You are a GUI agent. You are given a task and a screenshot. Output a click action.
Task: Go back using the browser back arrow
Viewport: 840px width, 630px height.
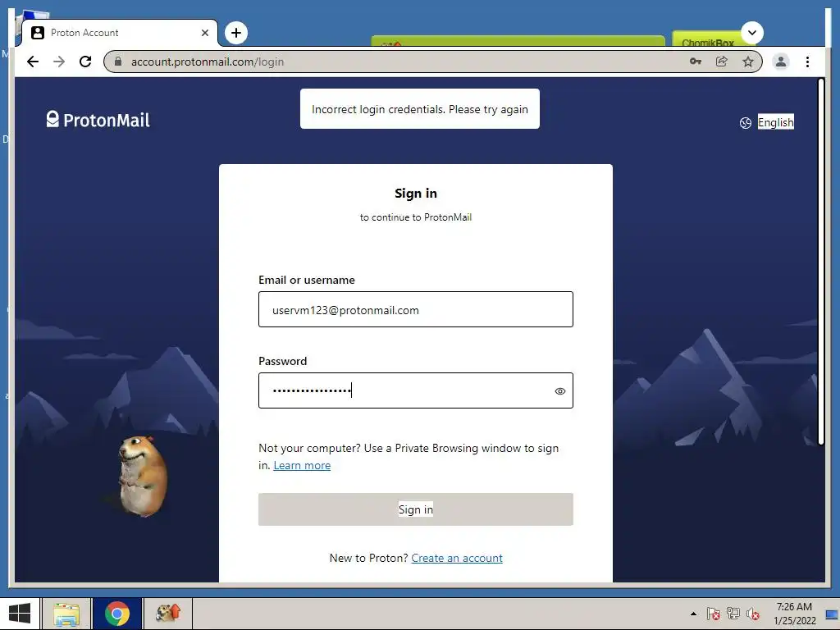(x=33, y=62)
